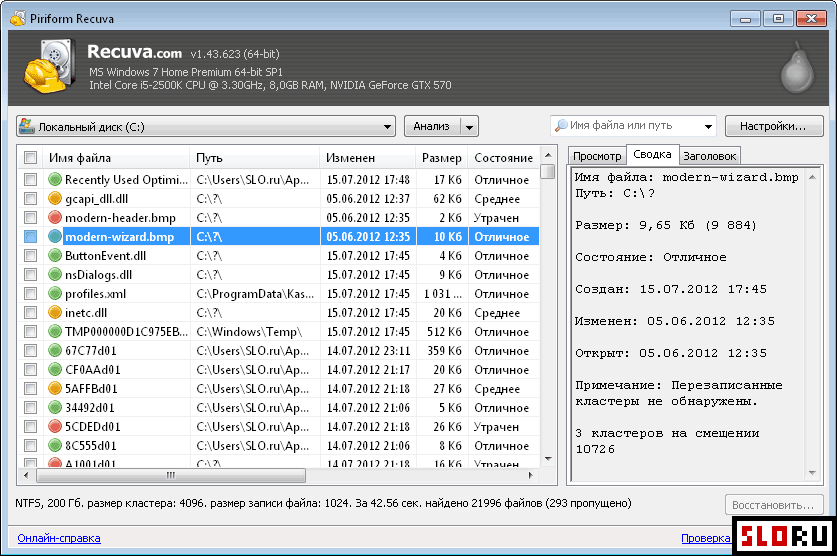
Task: Check the gcapi_dll.dll checkbox
Action: click(30, 198)
